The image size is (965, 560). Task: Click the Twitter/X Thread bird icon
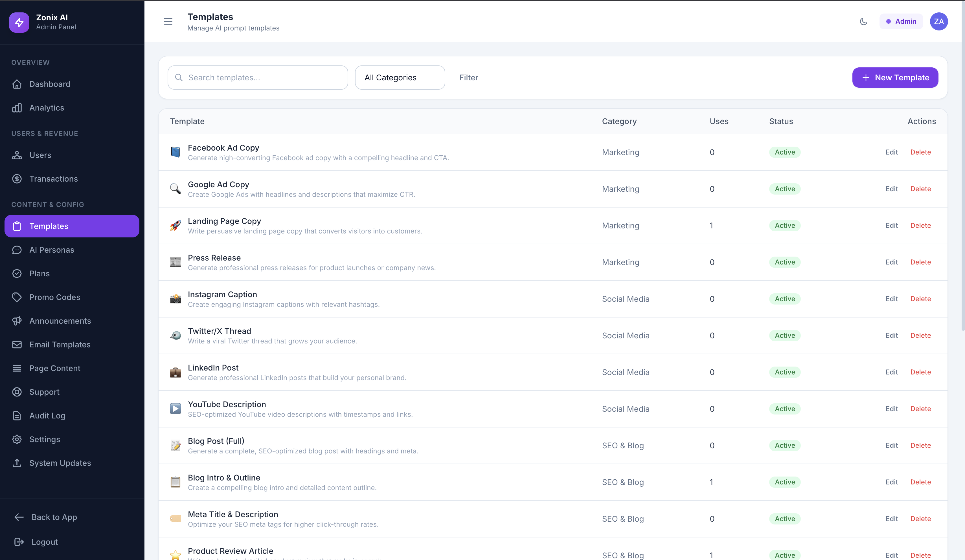[x=176, y=336]
